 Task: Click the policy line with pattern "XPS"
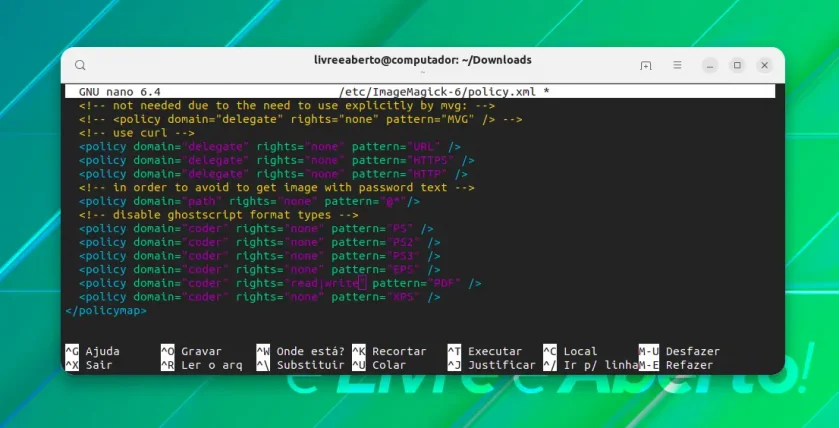260,297
